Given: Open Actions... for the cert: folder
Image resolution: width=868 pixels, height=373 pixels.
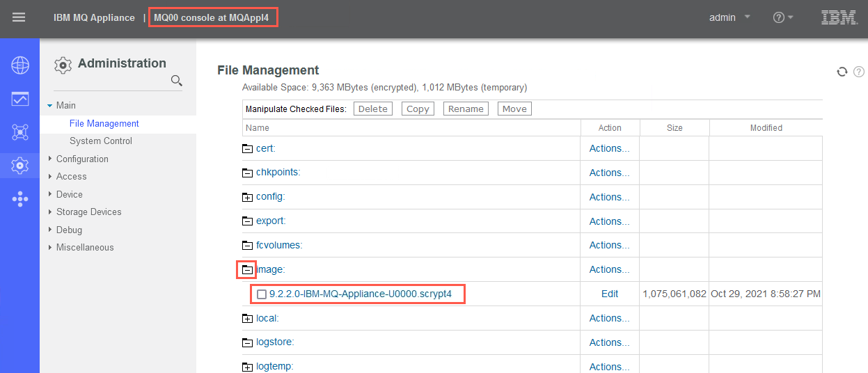Looking at the screenshot, I should tap(610, 148).
